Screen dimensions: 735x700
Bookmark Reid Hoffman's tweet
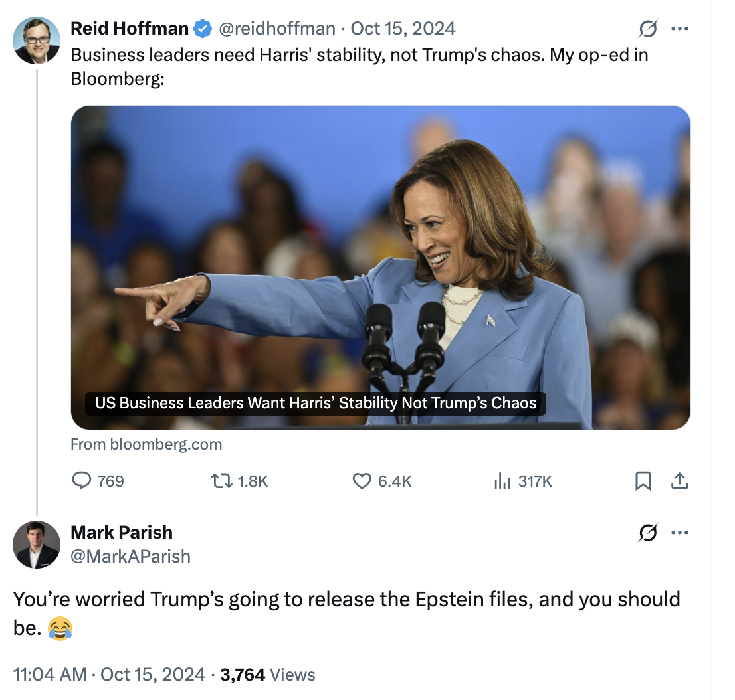pyautogui.click(x=643, y=481)
